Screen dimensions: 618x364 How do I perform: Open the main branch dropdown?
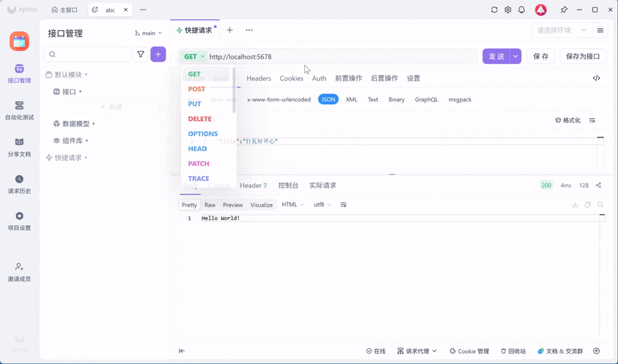[x=148, y=33]
